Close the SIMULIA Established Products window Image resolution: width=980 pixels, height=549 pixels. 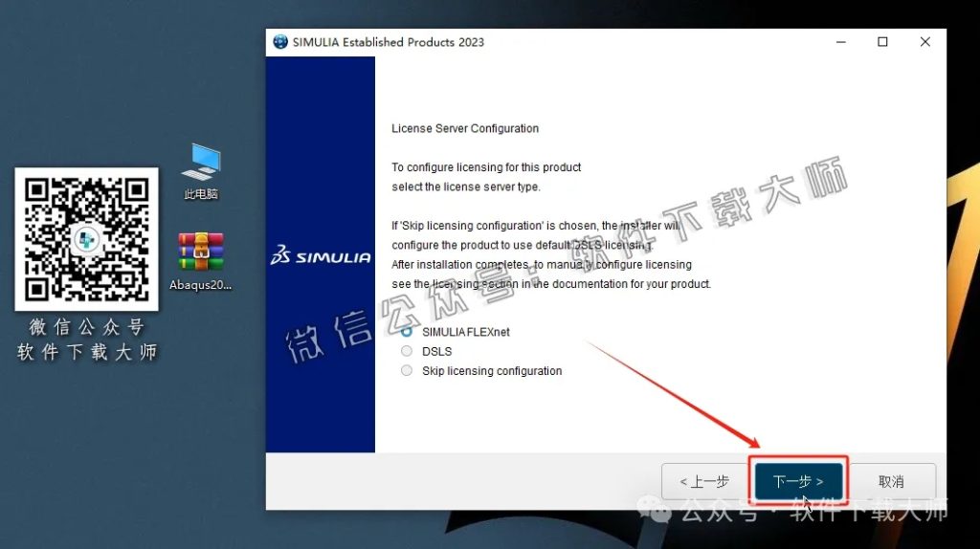point(925,42)
